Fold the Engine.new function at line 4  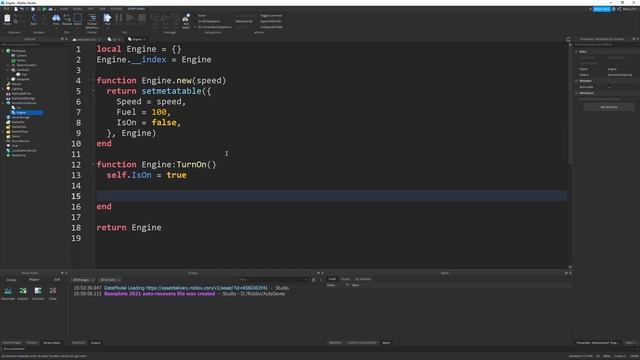[x=93, y=80]
